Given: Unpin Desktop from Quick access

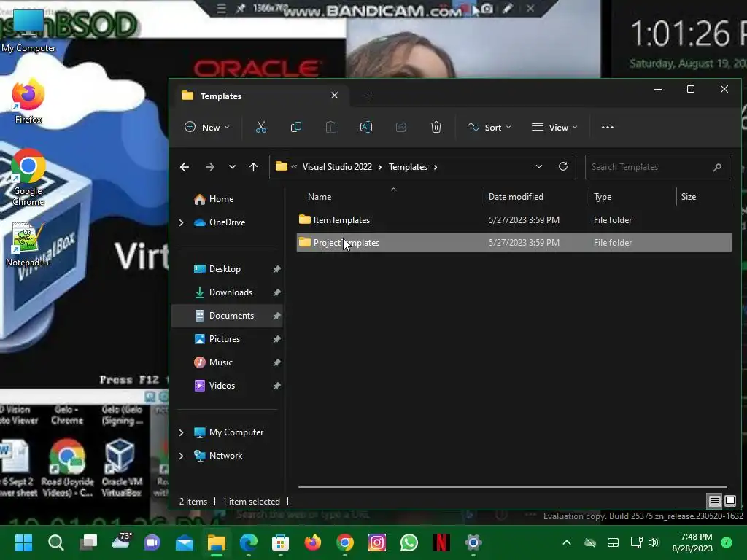Looking at the screenshot, I should 276,269.
